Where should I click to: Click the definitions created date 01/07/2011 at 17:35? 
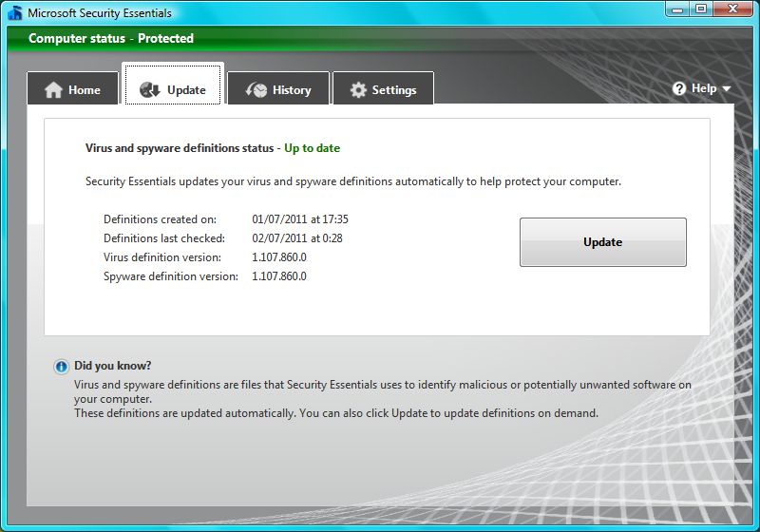pyautogui.click(x=300, y=219)
